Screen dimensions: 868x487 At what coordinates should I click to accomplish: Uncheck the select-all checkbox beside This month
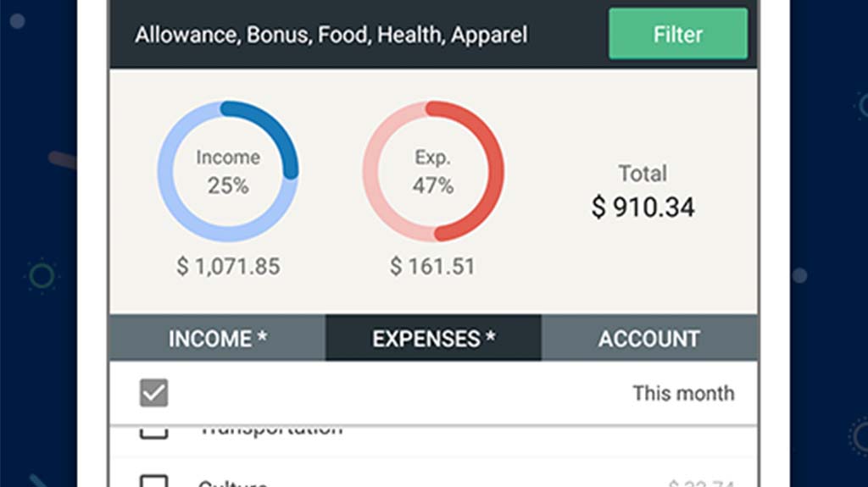pyautogui.click(x=153, y=393)
